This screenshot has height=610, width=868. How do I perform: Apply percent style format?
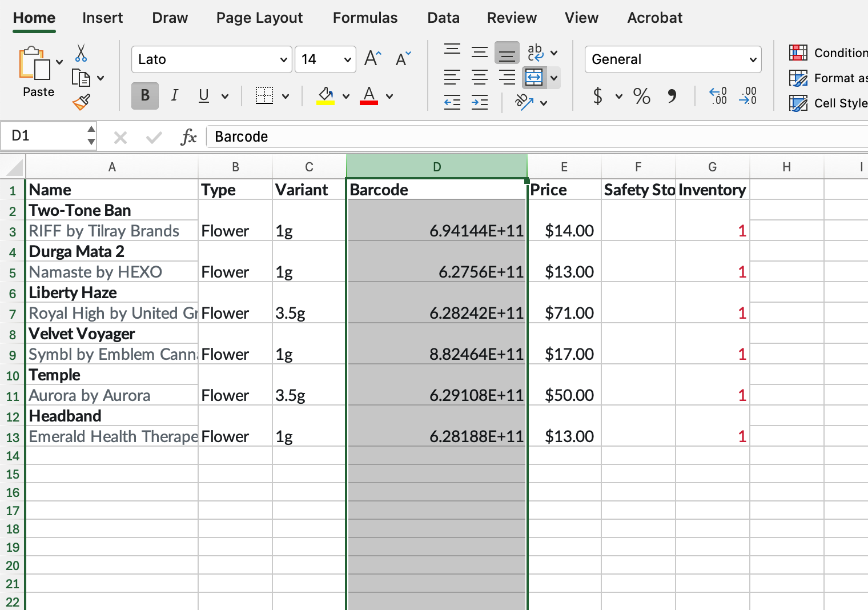point(641,96)
